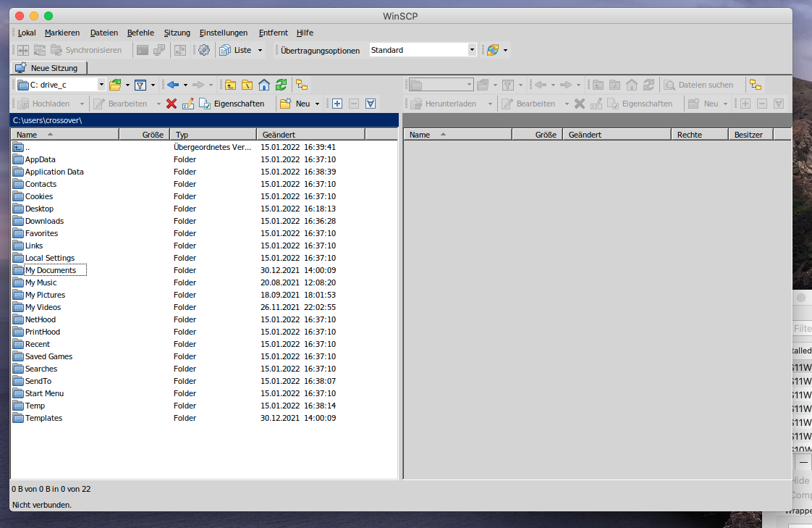
Task: Click the local Eigenschaften button
Action: 232,104
